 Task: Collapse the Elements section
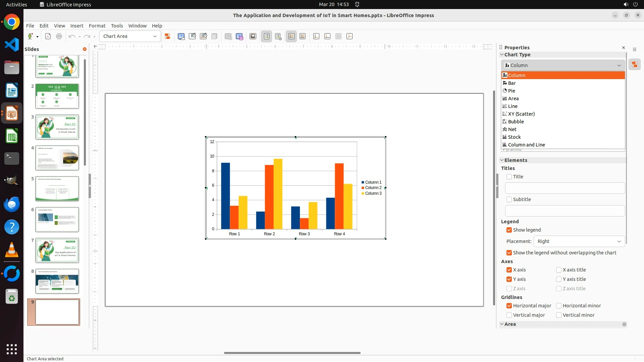(516, 160)
